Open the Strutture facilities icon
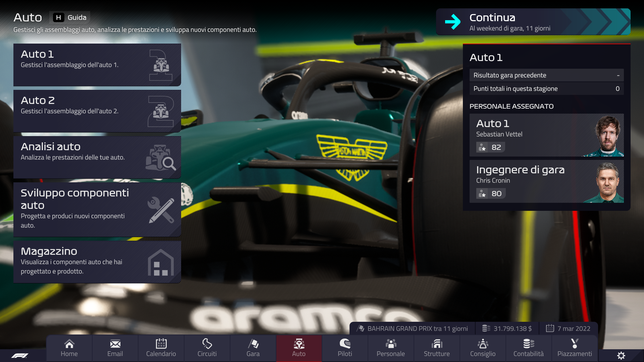Image resolution: width=644 pixels, height=362 pixels. click(437, 344)
